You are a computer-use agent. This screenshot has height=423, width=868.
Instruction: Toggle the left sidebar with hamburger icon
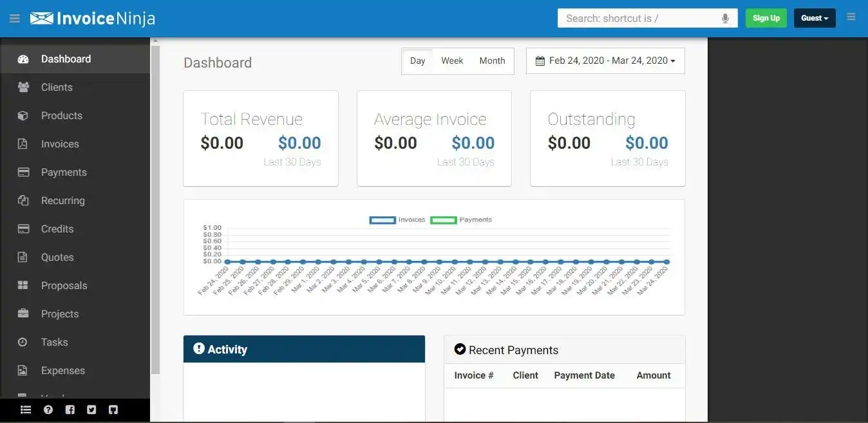pos(14,18)
